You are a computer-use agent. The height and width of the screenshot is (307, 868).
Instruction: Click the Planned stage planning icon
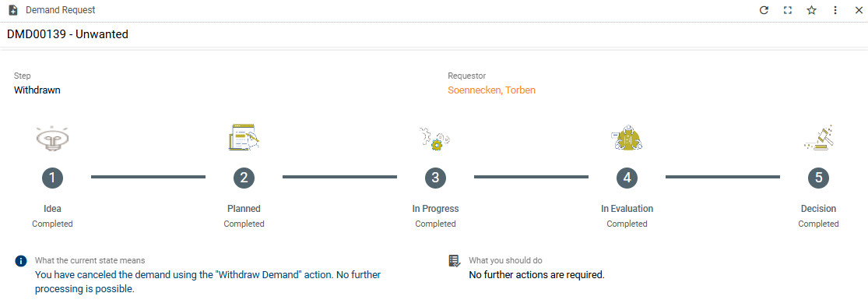pos(244,137)
